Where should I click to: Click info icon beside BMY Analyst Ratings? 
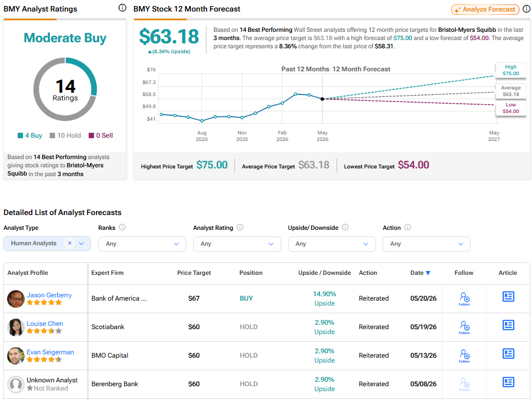[122, 8]
